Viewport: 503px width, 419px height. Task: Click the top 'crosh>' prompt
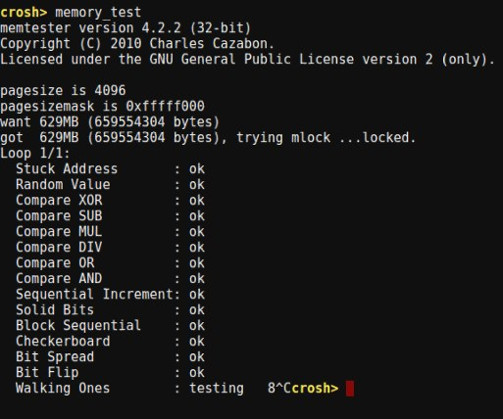click(x=24, y=12)
